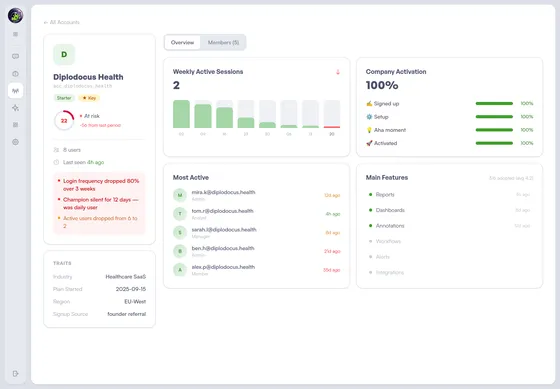The height and width of the screenshot is (389, 560).
Task: Click the Weekly Active Sessions value '2'
Action: point(176,85)
